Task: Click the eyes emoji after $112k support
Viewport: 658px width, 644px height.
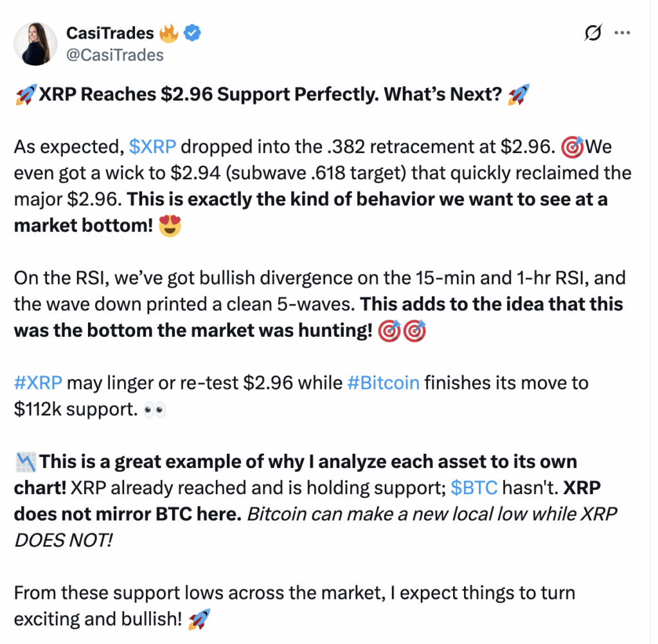Action: 155,410
